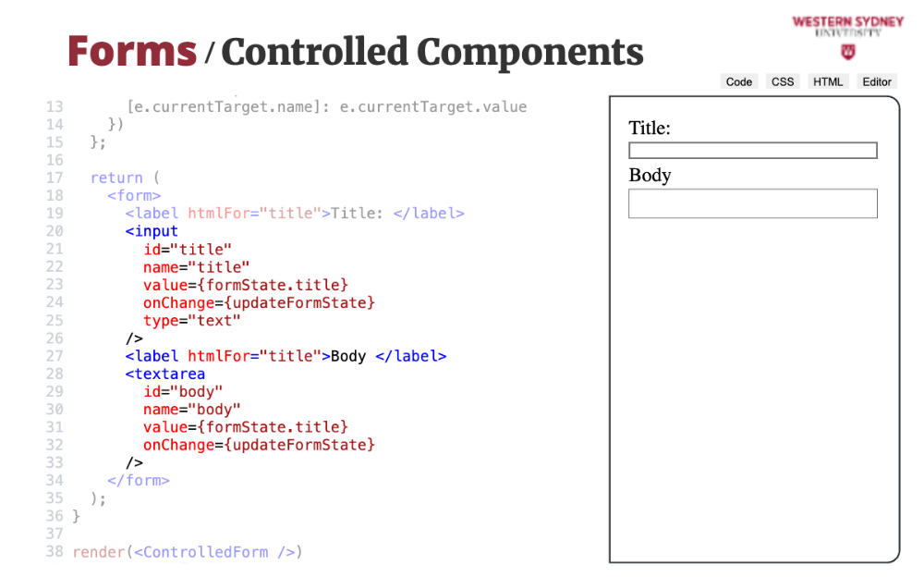The image size is (924, 577).
Task: Click inside the Body textarea in preview
Action: (752, 203)
